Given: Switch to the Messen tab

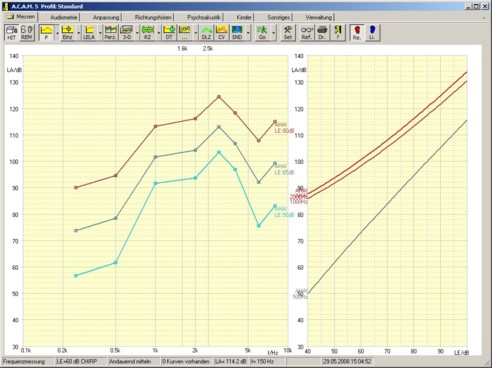Looking at the screenshot, I should [x=21, y=17].
